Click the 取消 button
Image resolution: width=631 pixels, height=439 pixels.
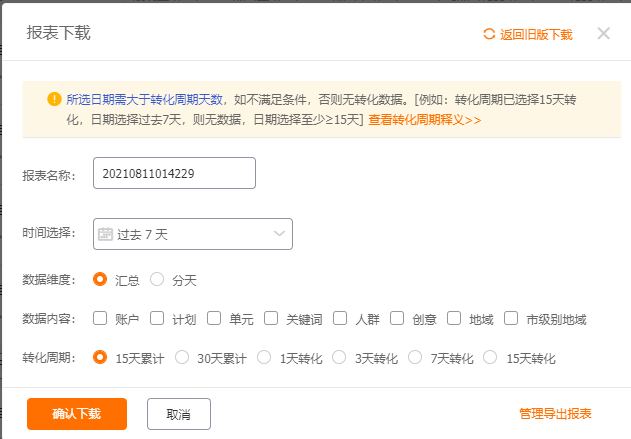[179, 414]
